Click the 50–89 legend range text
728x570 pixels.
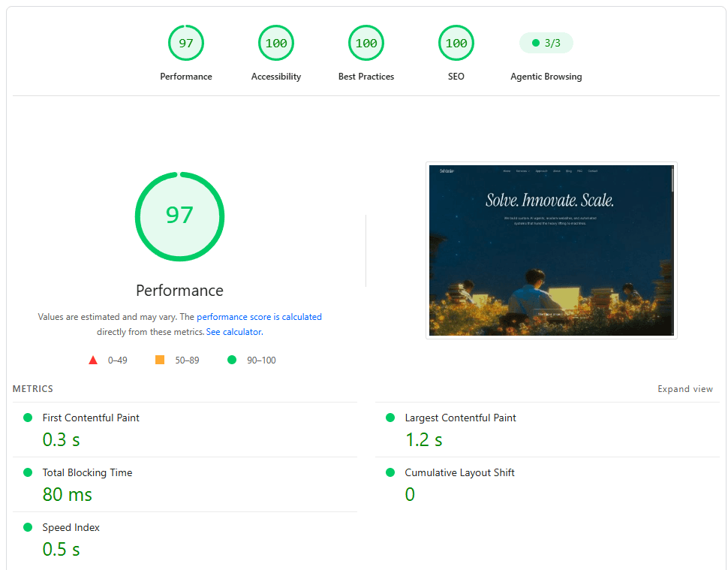[x=187, y=360]
